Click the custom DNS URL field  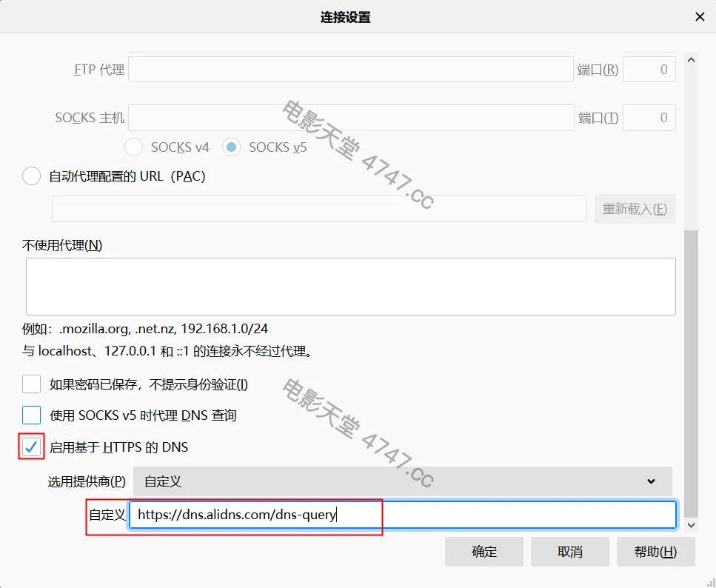coord(402,515)
